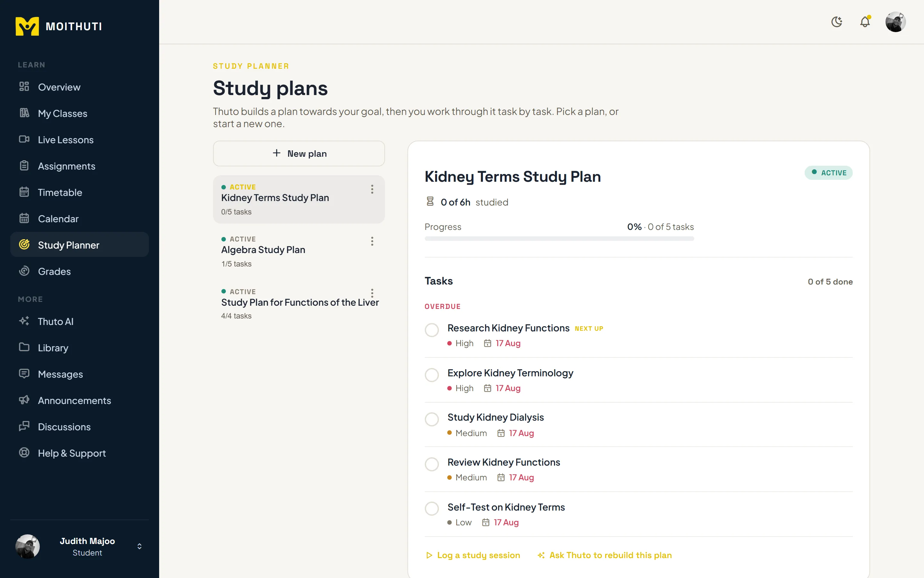
Task: Select Kidney Terms Study Plan card
Action: click(x=299, y=199)
